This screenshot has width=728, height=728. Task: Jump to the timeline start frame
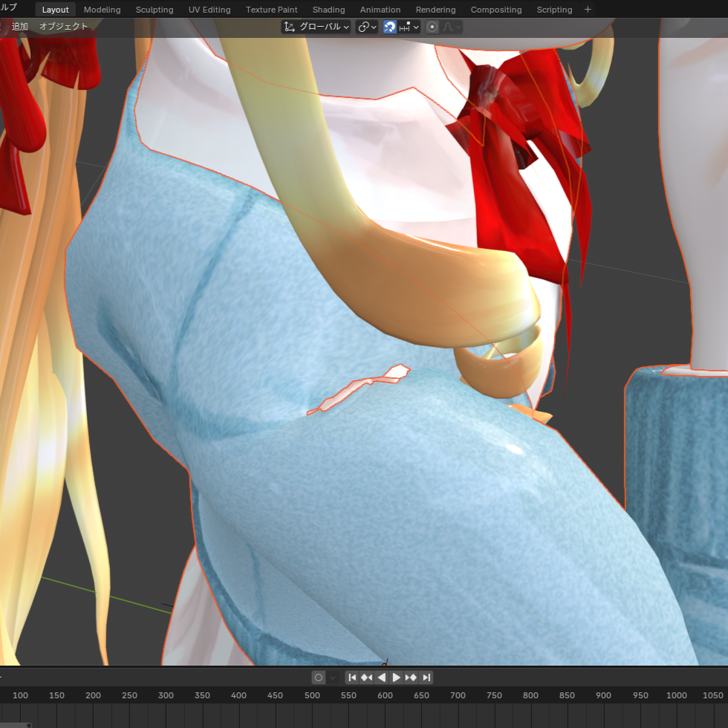pyautogui.click(x=352, y=677)
